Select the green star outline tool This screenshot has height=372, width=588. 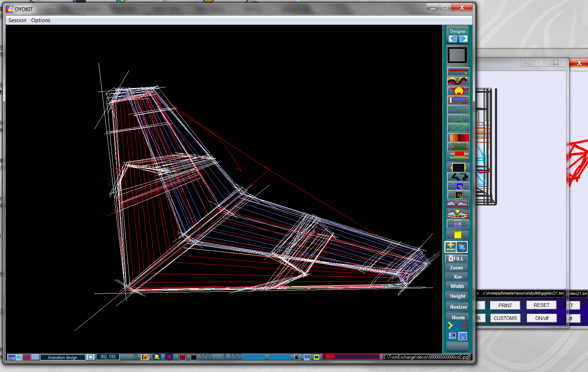tap(458, 119)
